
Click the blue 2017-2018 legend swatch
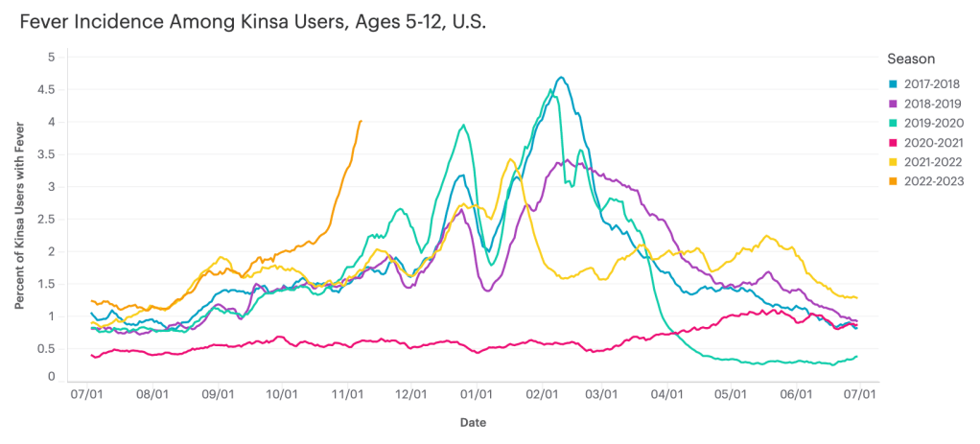(x=893, y=83)
